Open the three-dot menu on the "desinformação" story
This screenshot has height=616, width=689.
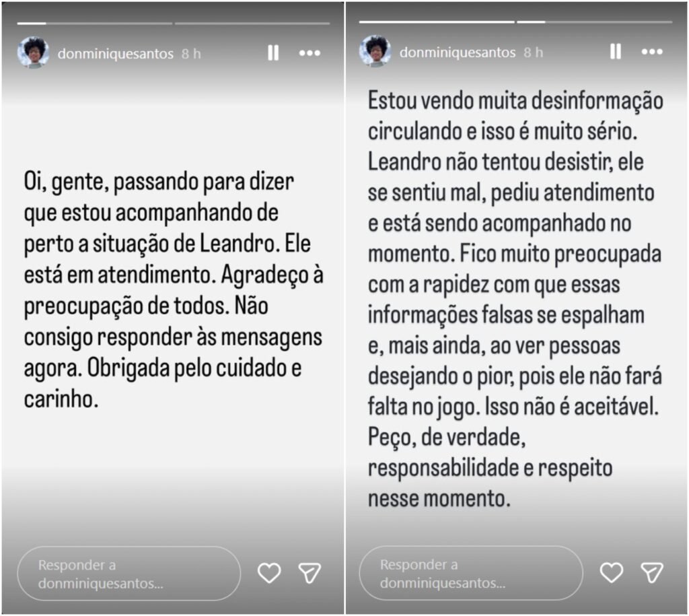pos(652,52)
